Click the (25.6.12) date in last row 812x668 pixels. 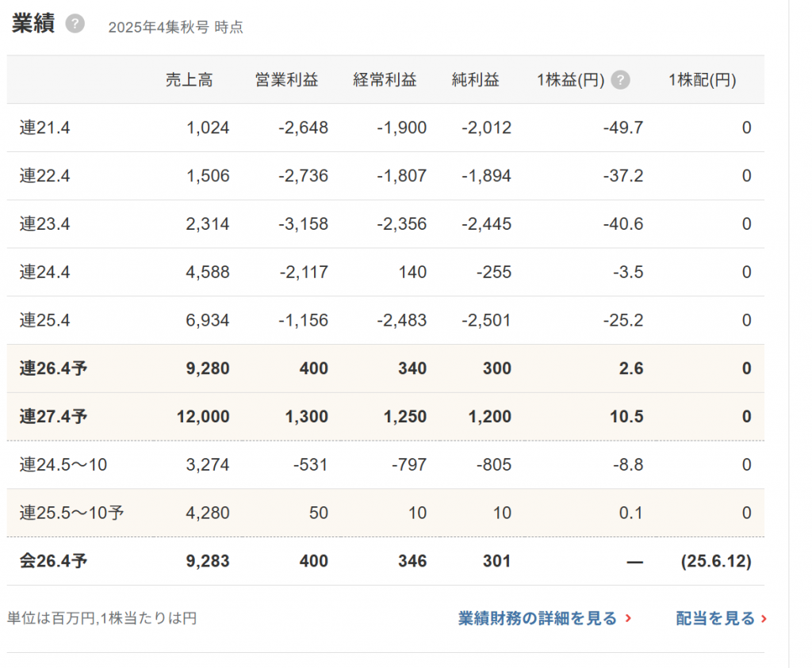click(x=716, y=562)
